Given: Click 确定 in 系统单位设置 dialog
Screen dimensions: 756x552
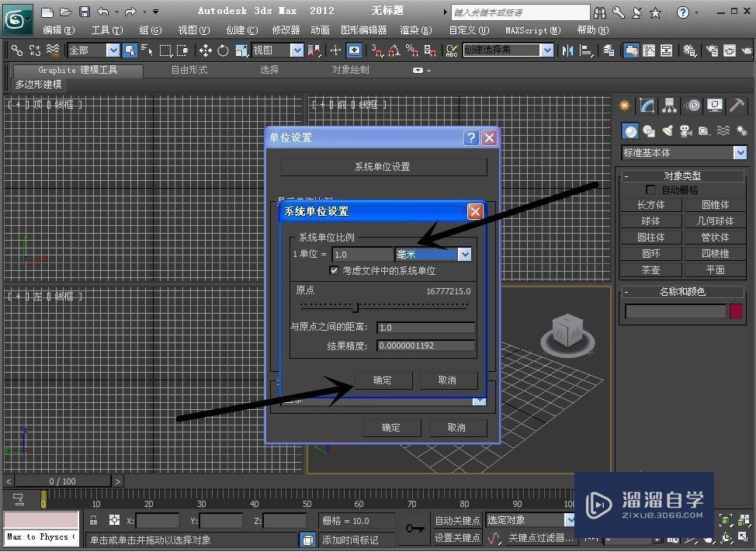Looking at the screenshot, I should point(383,380).
